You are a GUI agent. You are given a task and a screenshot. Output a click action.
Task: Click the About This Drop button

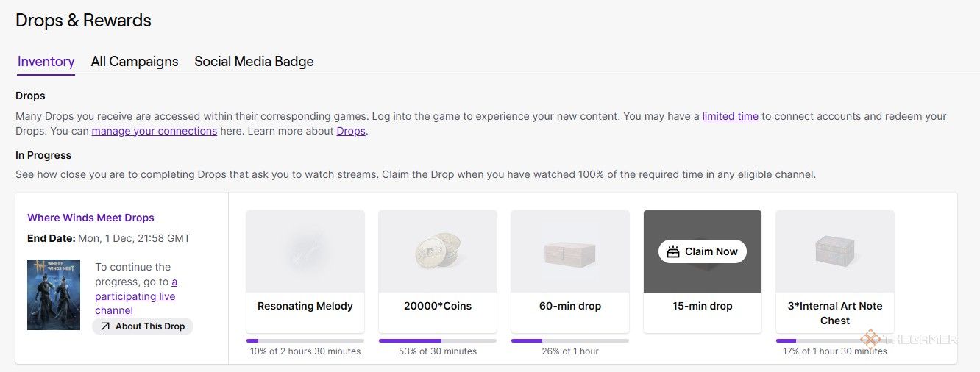tap(143, 326)
